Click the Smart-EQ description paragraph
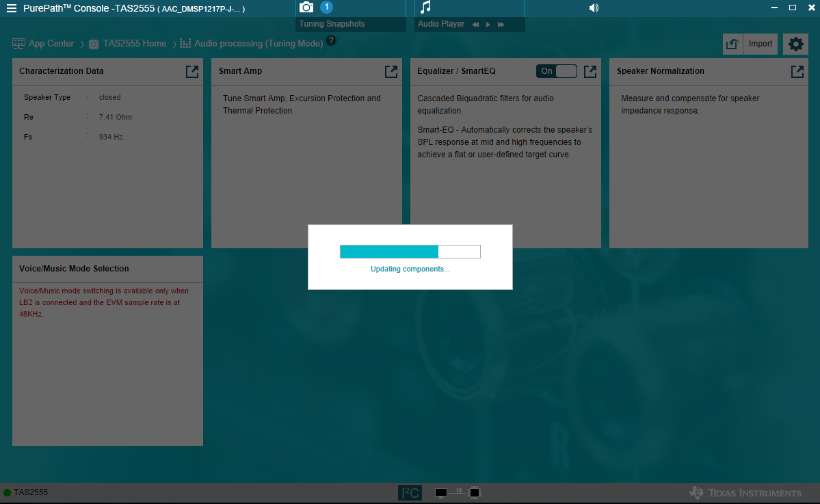The width and height of the screenshot is (820, 504). click(505, 142)
